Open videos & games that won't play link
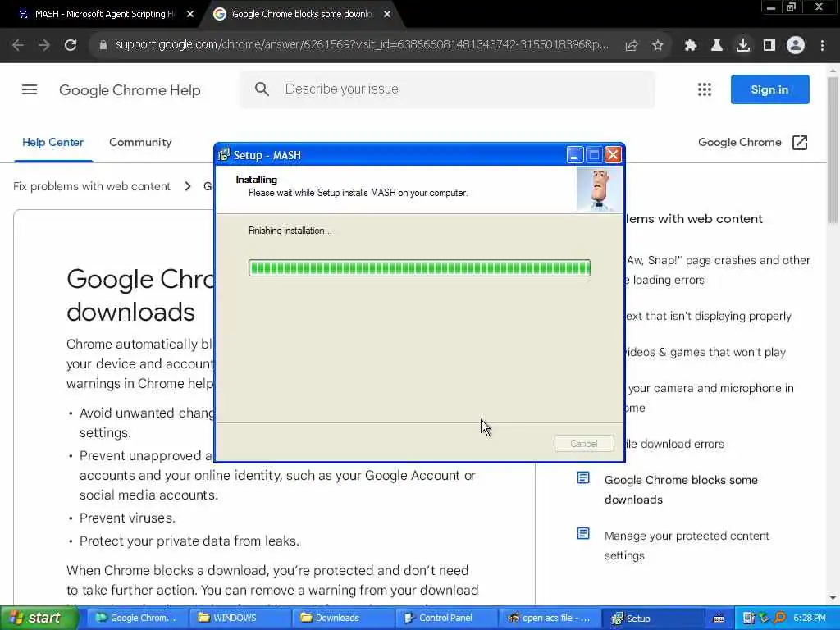 click(x=705, y=352)
